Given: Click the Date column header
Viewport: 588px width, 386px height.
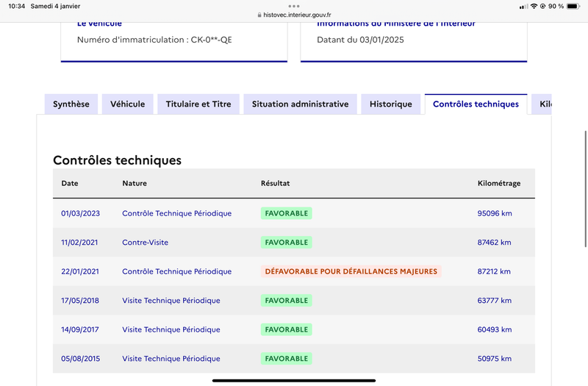Looking at the screenshot, I should (x=70, y=183).
